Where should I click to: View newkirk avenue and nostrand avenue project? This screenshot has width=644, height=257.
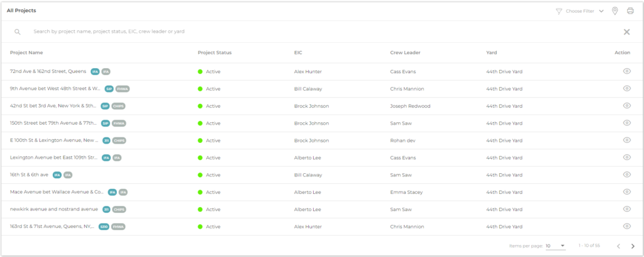(x=626, y=209)
